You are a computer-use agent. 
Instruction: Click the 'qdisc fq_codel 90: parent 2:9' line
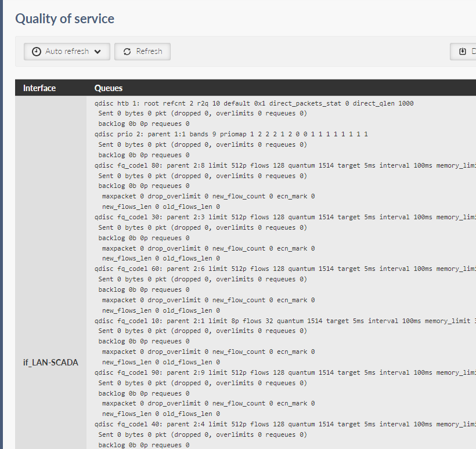(x=285, y=372)
